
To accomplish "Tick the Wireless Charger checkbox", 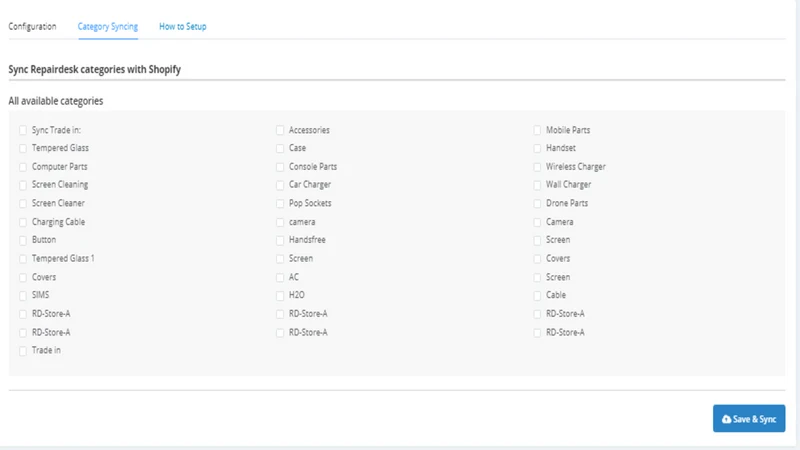I will pos(537,167).
